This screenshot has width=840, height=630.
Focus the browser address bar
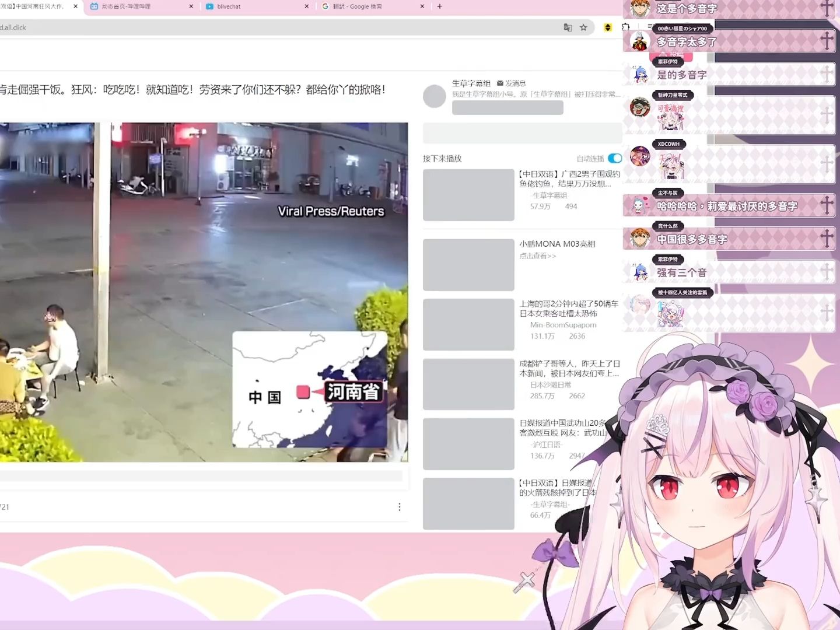click(x=280, y=27)
